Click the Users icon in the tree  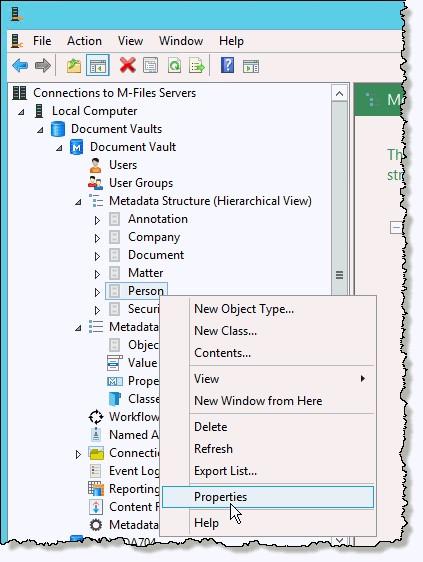[x=95, y=165]
